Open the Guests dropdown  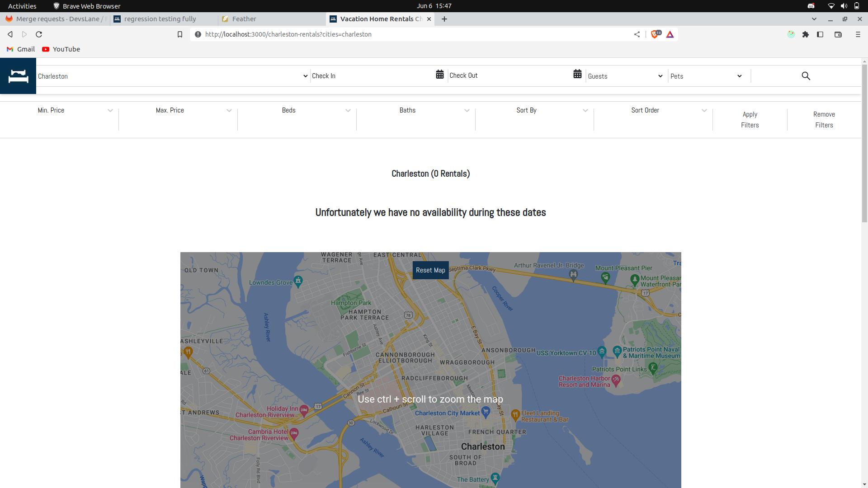point(625,76)
